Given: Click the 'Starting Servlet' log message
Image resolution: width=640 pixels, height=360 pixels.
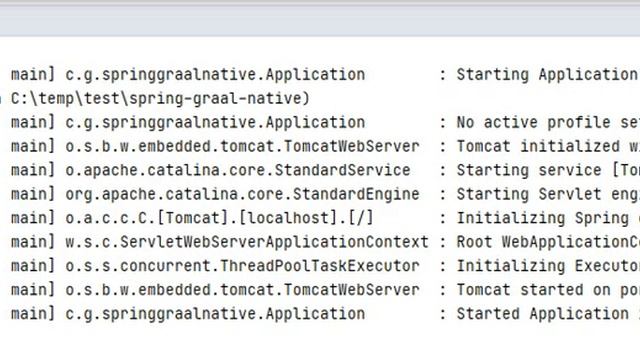Looking at the screenshot, I should [548, 194].
